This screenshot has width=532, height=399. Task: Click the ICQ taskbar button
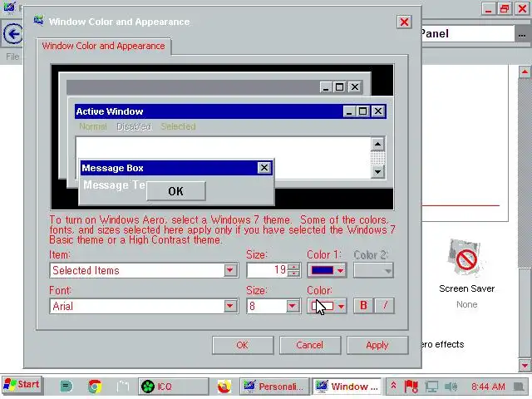click(174, 387)
